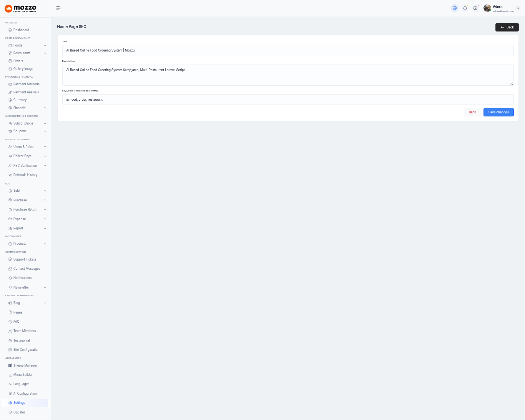The height and width of the screenshot is (420, 525).
Task: Click the Orders icon in sidebar
Action: [10, 61]
